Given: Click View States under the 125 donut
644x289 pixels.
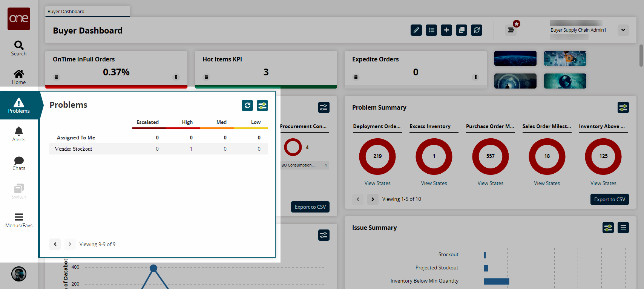Looking at the screenshot, I should [x=604, y=183].
